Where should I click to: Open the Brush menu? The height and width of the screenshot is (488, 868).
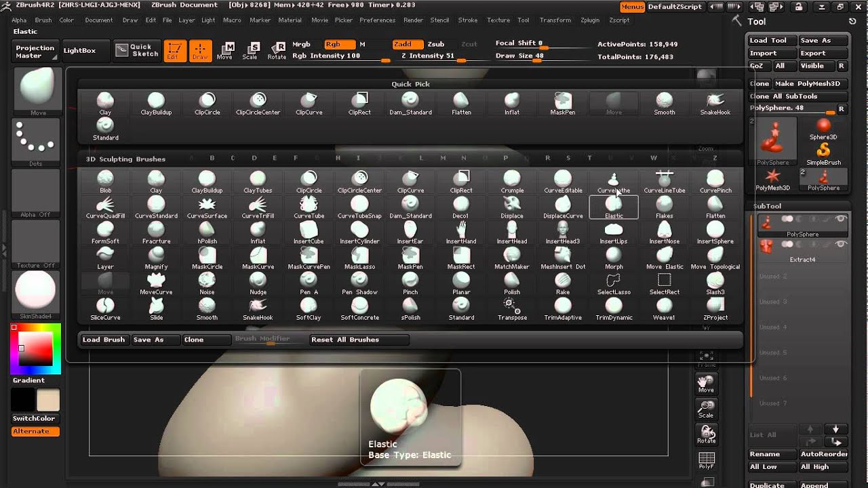[x=43, y=20]
